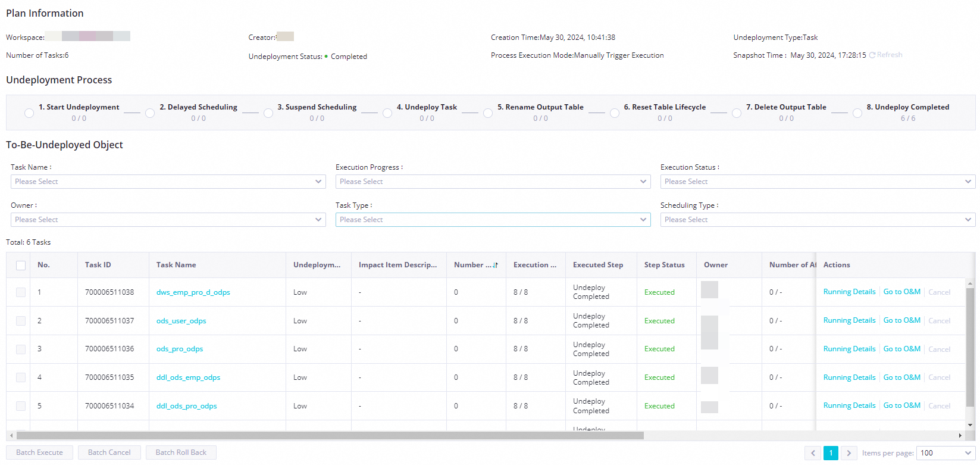
Task: Open Running Details for task 700006511035
Action: tap(850, 377)
